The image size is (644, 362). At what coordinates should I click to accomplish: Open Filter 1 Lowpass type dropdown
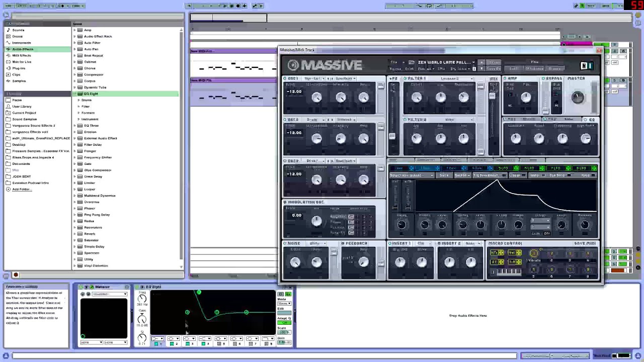(x=457, y=79)
